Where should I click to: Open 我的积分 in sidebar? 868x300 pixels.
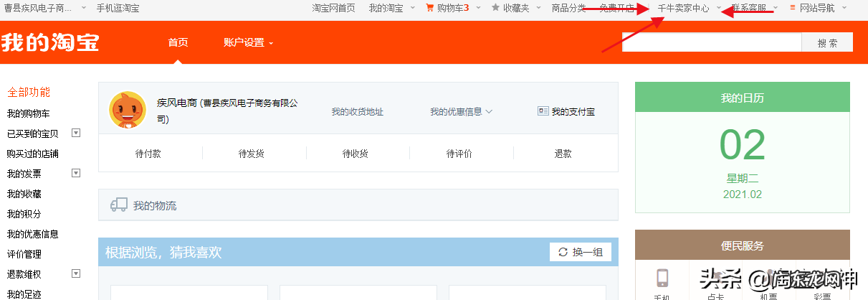[24, 214]
